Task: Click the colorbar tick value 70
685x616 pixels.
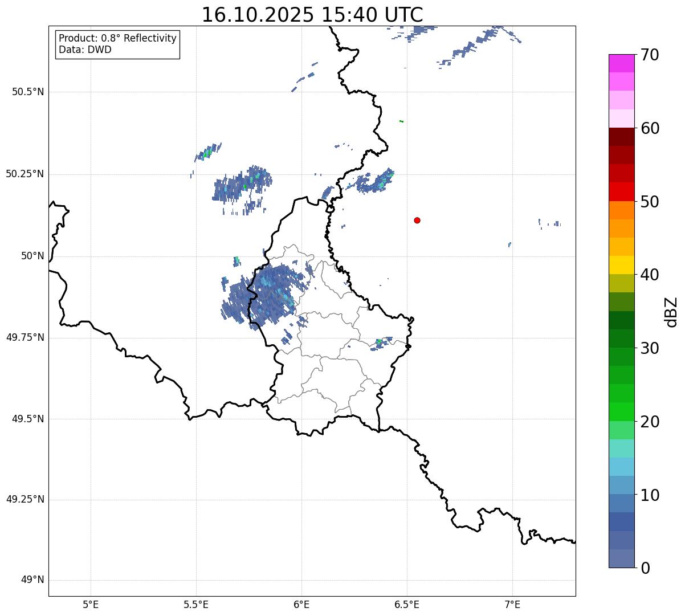Action: (x=650, y=55)
